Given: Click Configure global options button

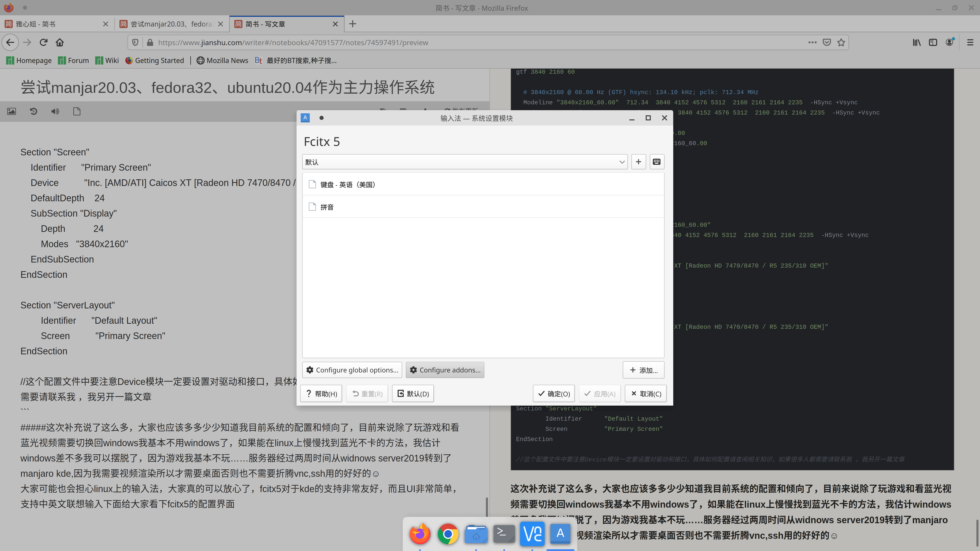Looking at the screenshot, I should click(352, 370).
